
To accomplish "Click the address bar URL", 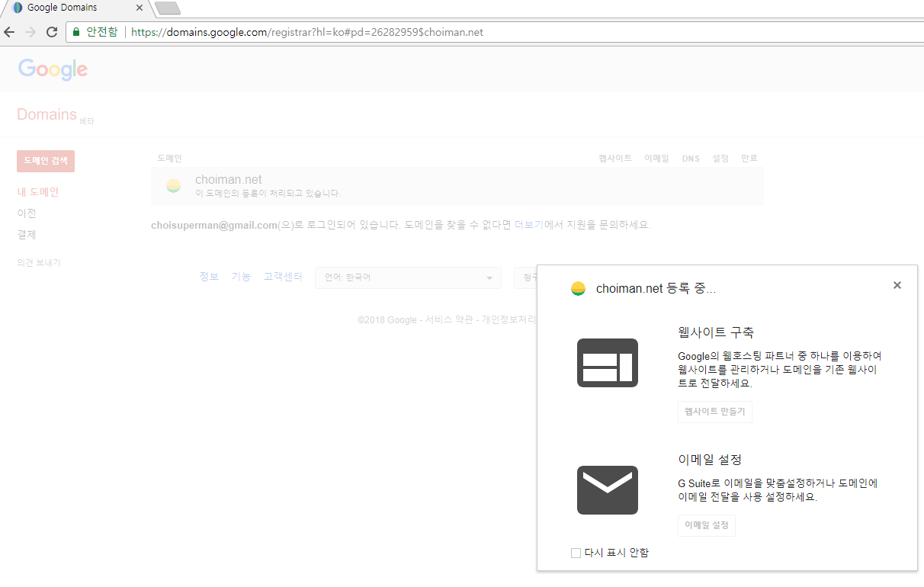I will 307,32.
